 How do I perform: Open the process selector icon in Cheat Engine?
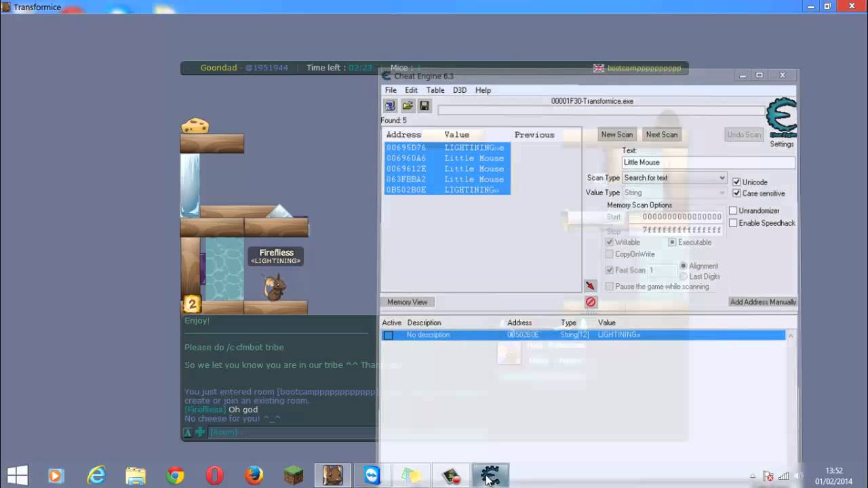(x=390, y=106)
